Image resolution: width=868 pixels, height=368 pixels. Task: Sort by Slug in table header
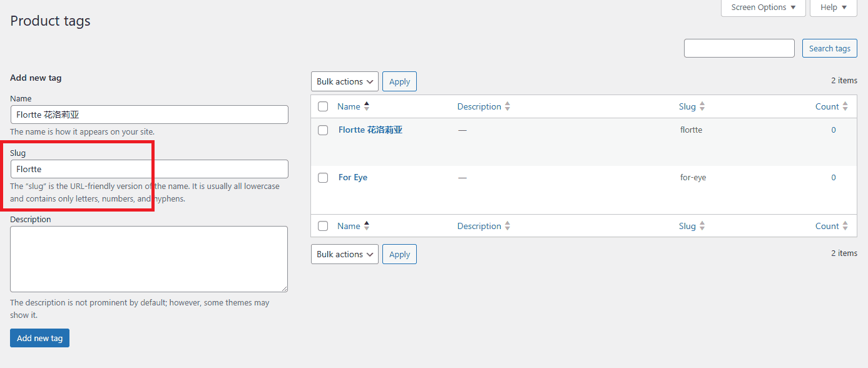pos(692,106)
